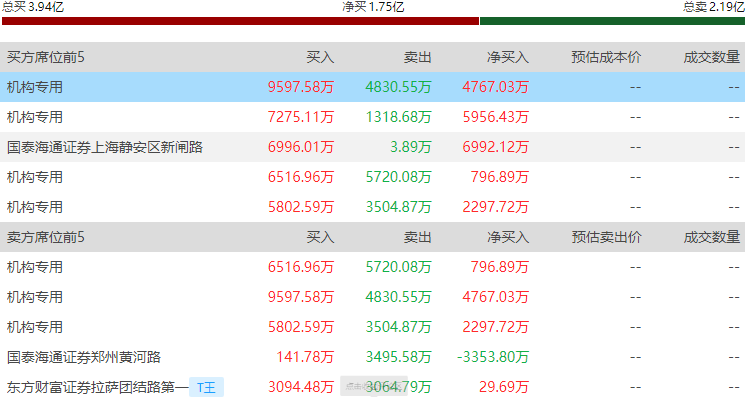Click the green total-sell proportion bar
The height and width of the screenshot is (397, 745).
612,21
